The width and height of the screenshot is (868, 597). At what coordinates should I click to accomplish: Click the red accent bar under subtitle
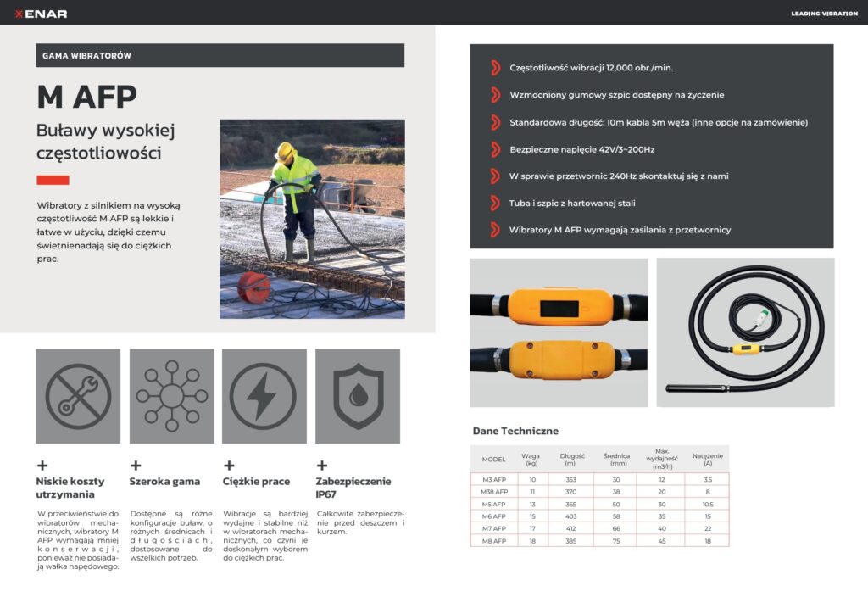point(53,180)
